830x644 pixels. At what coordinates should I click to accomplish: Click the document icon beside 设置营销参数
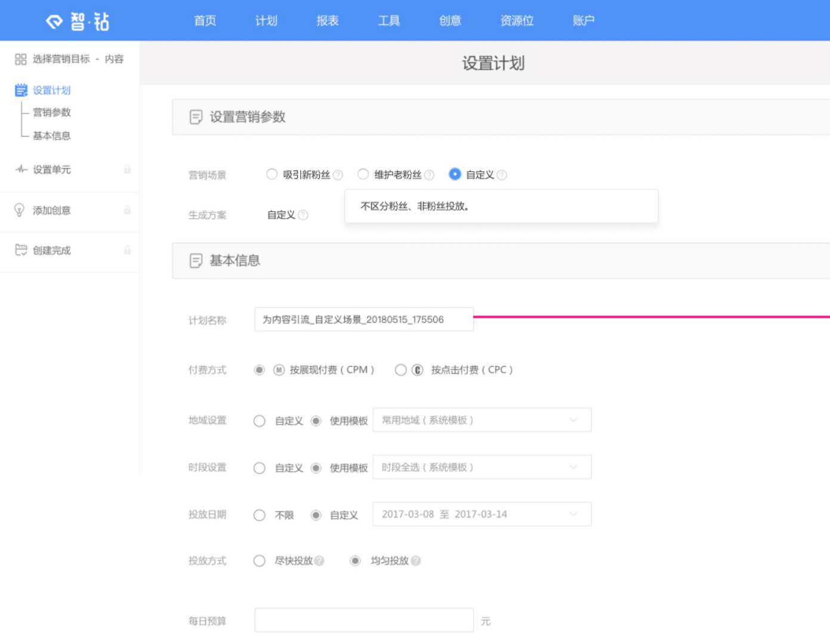(x=195, y=117)
